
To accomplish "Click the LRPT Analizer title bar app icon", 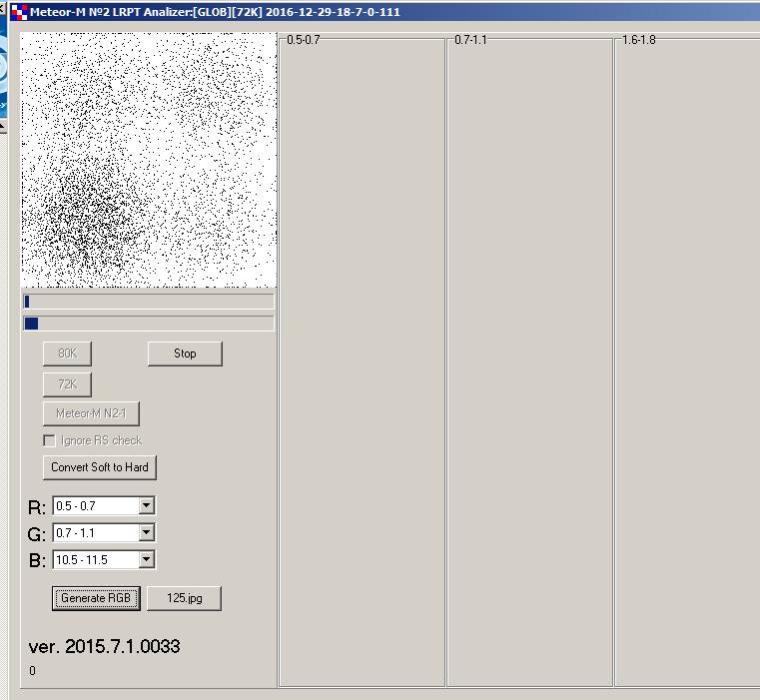I will [x=19, y=12].
